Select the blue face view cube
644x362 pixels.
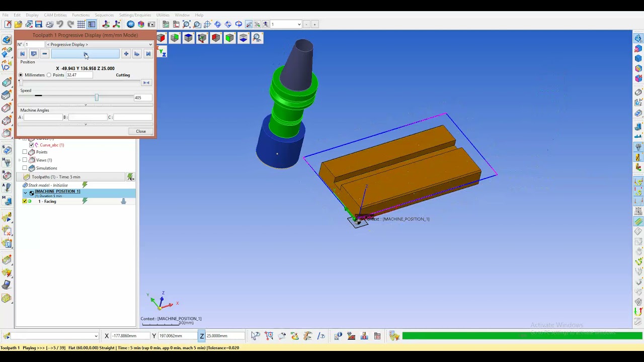tap(188, 38)
